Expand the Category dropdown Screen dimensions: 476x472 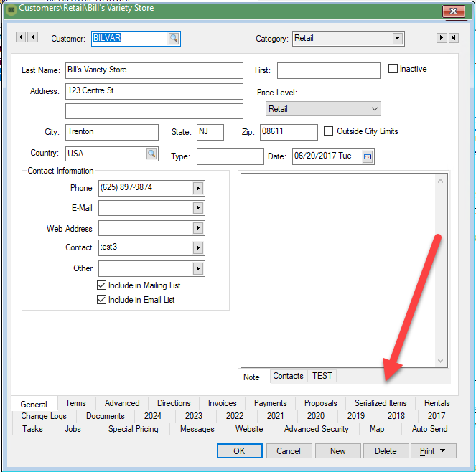coord(398,39)
